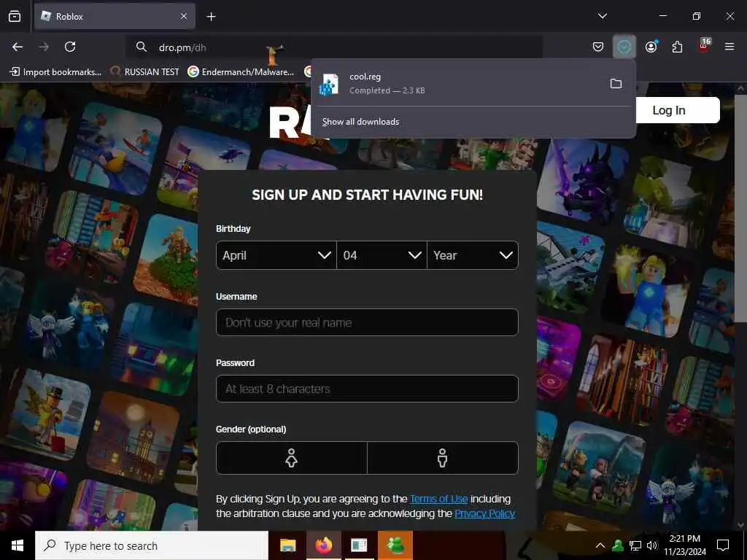This screenshot has height=560, width=747.
Task: Click the search icon in address bar
Action: (x=141, y=47)
